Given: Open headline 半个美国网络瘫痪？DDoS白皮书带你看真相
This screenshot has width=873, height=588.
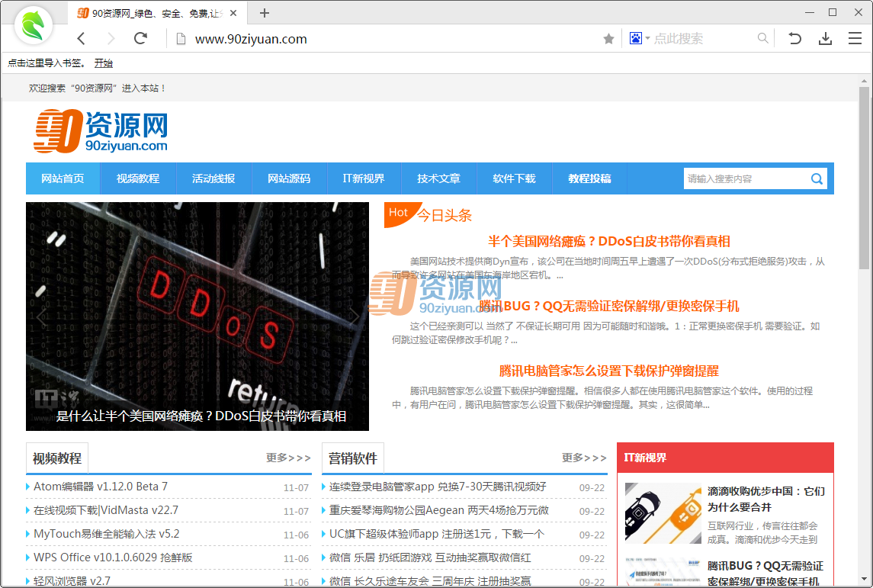Looking at the screenshot, I should point(609,242).
